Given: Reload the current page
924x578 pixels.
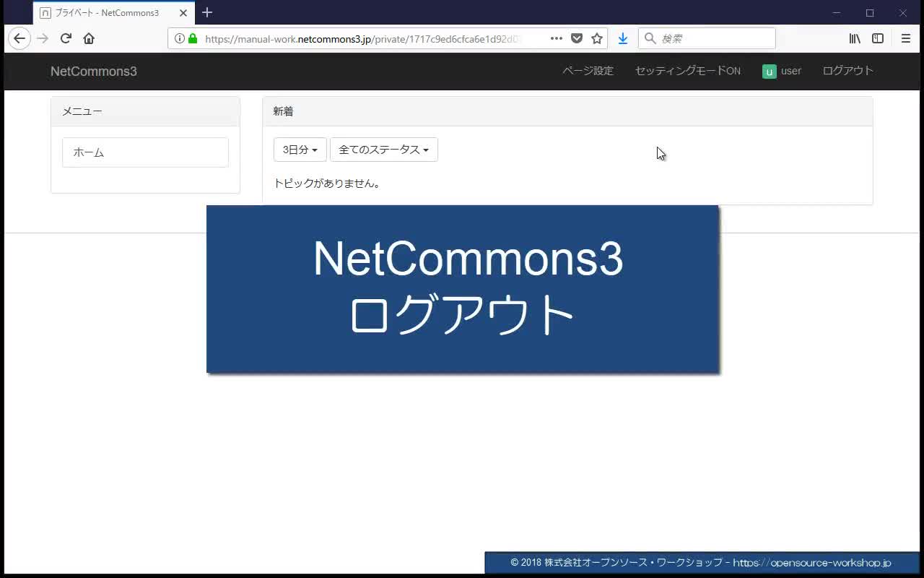Looking at the screenshot, I should [66, 38].
